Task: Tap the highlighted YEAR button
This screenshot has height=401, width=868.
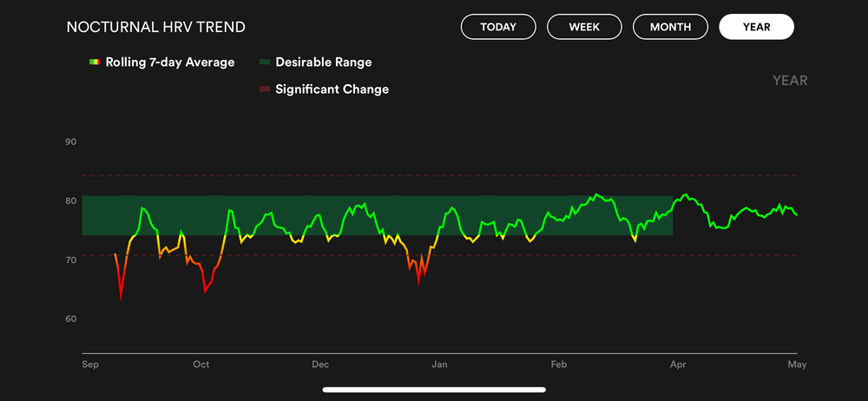Action: point(756,27)
